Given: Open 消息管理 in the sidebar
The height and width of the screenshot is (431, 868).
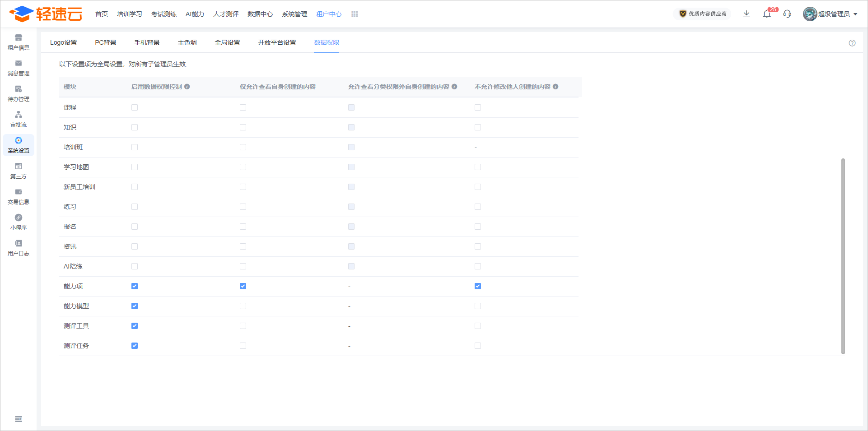Looking at the screenshot, I should click(x=18, y=67).
